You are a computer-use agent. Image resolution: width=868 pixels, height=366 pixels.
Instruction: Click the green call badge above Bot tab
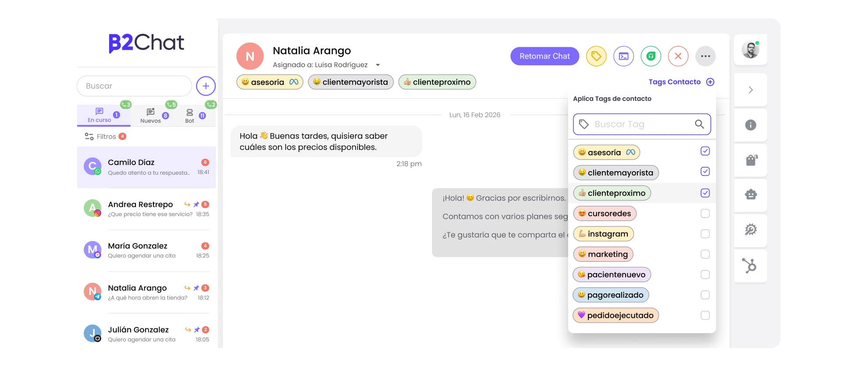211,105
